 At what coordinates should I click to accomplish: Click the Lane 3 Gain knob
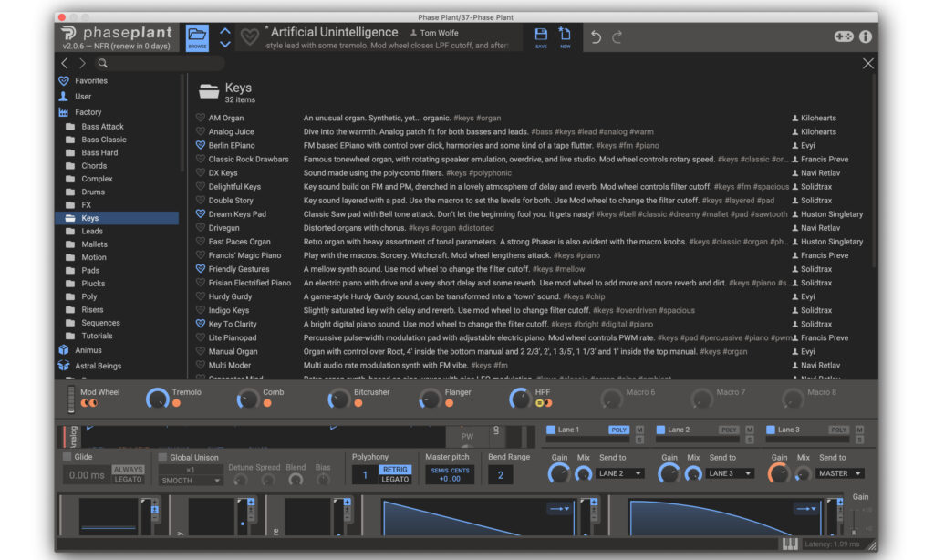tap(779, 474)
